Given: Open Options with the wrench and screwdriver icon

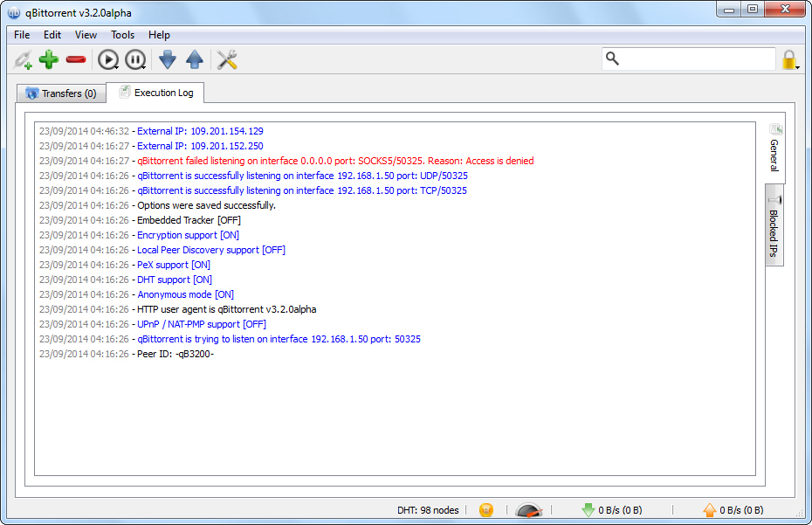Looking at the screenshot, I should (x=227, y=59).
